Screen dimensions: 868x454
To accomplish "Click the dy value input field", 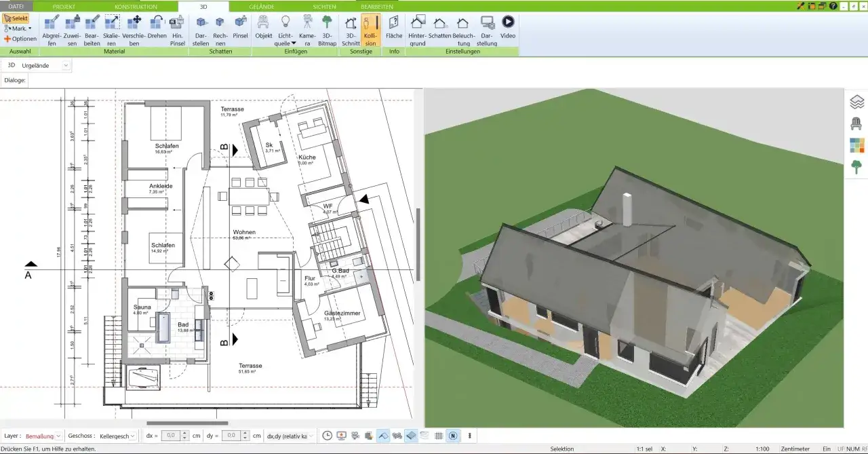I will pyautogui.click(x=231, y=436).
